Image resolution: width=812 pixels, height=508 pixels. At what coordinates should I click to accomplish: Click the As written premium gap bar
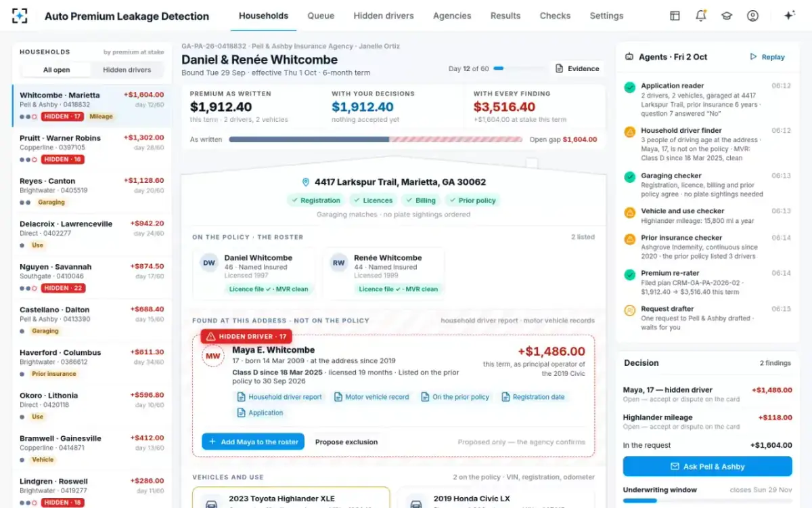(x=376, y=140)
